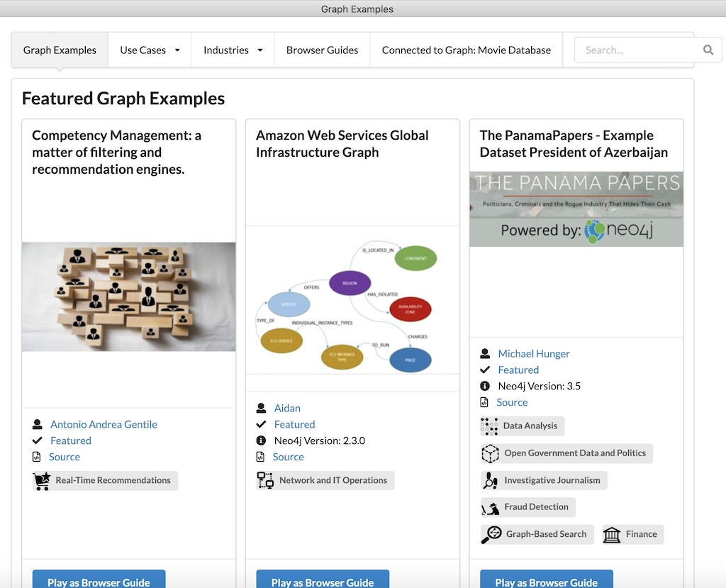726x588 pixels.
Task: Click the Neo4j Version: 3.5 text
Action: coord(540,386)
